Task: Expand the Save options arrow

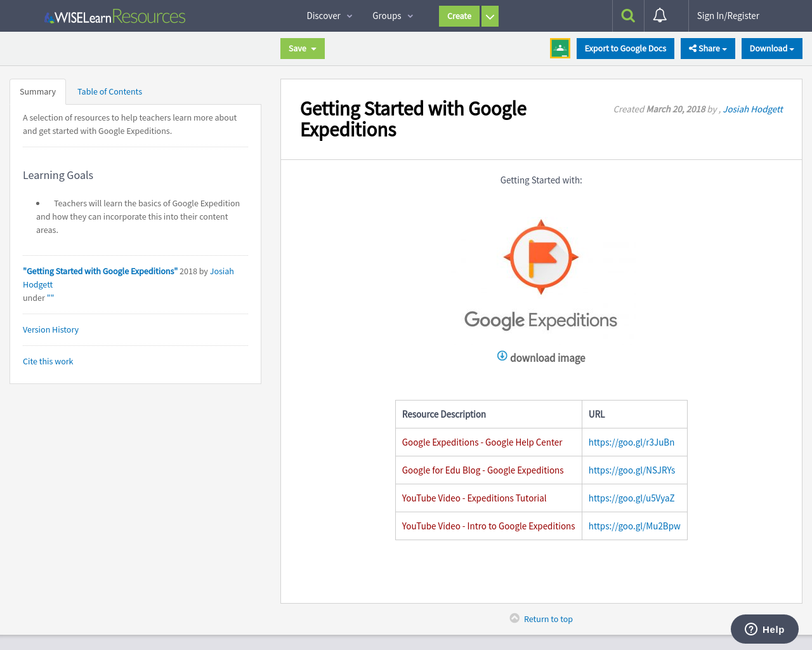Action: [313, 48]
